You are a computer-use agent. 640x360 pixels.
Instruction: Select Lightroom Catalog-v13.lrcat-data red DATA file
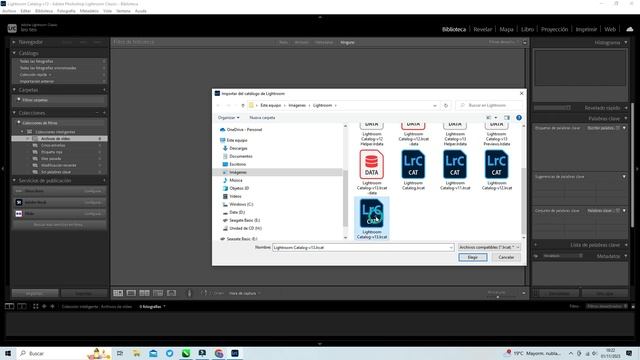[371, 164]
